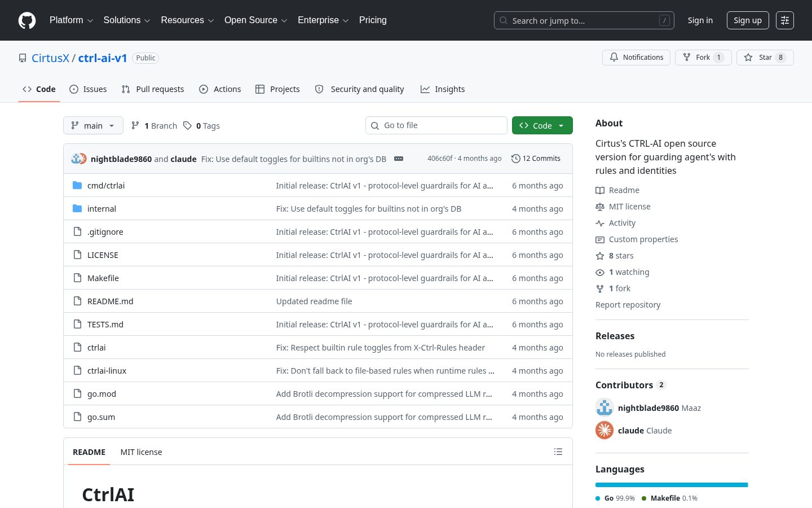Open the main branch selector dropdown
Screen dimensions: 812x508
(x=93, y=125)
